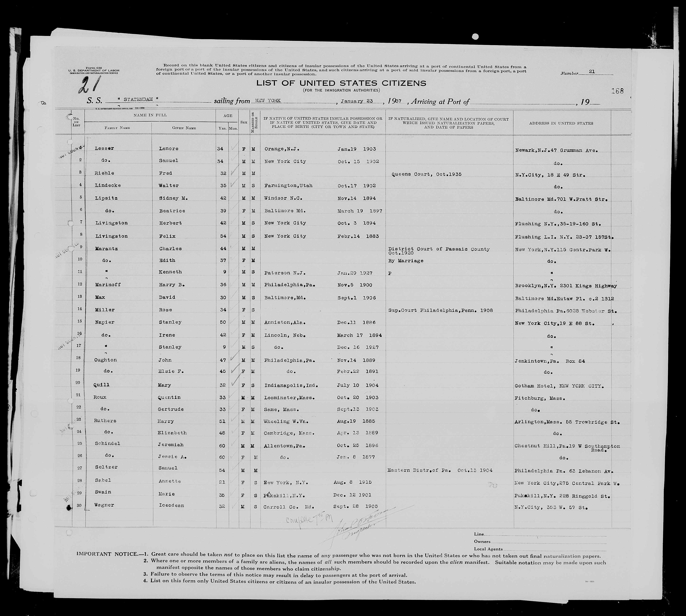686x616 pixels.
Task: Click birthplace 'Farmington,Utah'
Action: 288,186
